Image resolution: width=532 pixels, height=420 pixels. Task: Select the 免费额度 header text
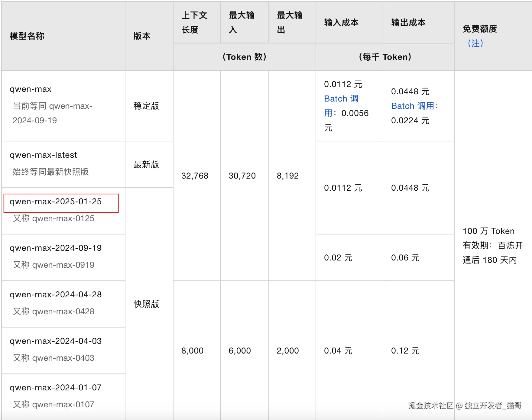(480, 29)
